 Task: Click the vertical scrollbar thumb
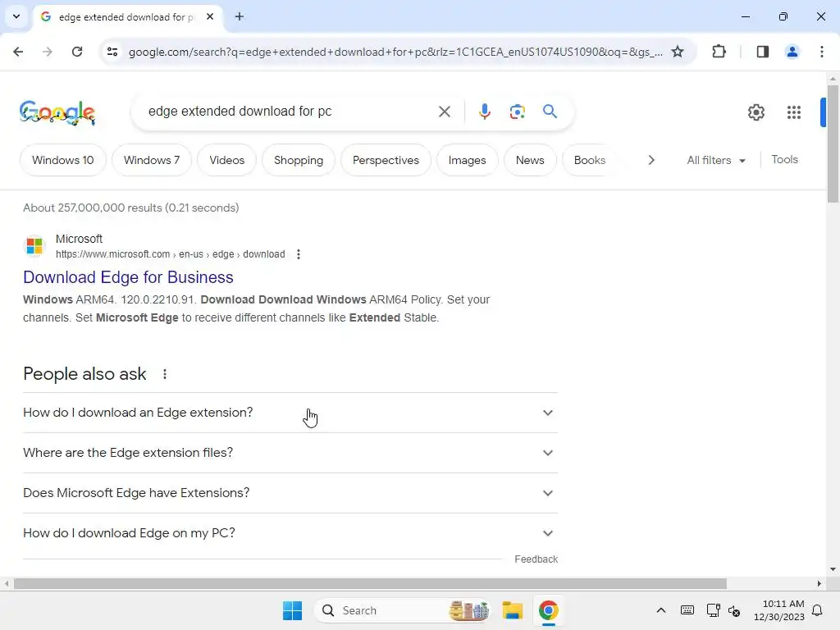coord(833,144)
